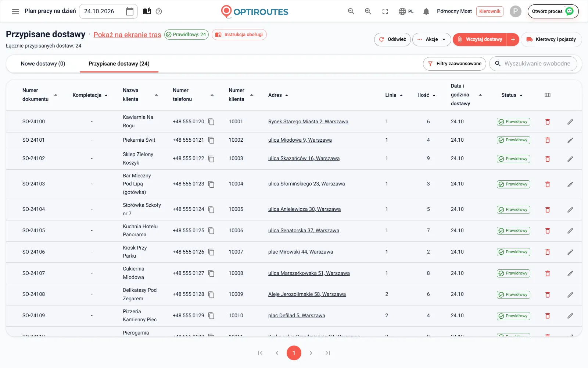The width and height of the screenshot is (588, 368).
Task: Open the hamburger navigation menu
Action: [15, 11]
